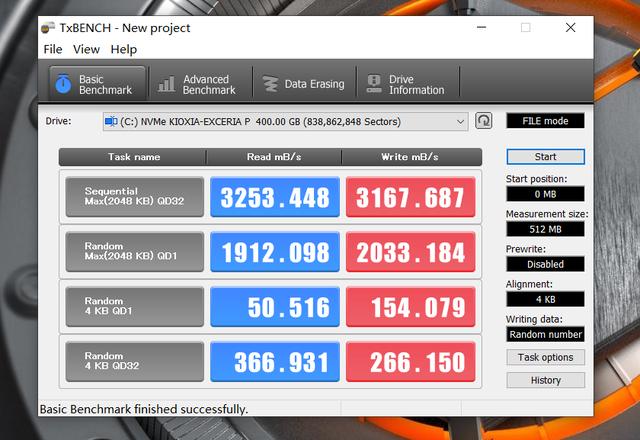The width and height of the screenshot is (640, 440).
Task: Click the 'Start position:' label
Action: pyautogui.click(x=536, y=179)
